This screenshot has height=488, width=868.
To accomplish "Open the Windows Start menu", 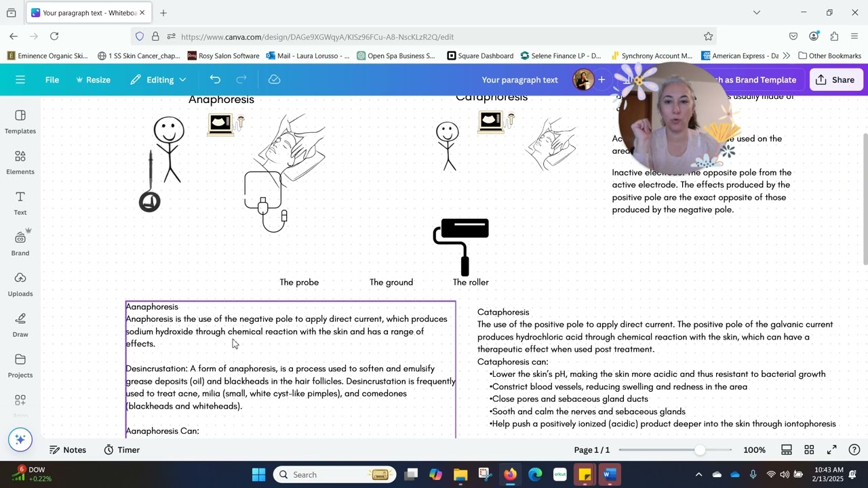I will coord(258,474).
